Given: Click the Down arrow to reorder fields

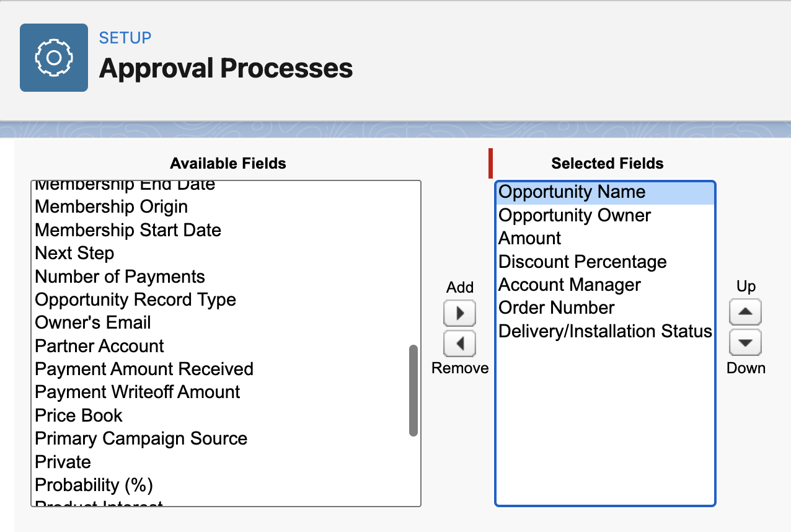Looking at the screenshot, I should click(x=745, y=342).
